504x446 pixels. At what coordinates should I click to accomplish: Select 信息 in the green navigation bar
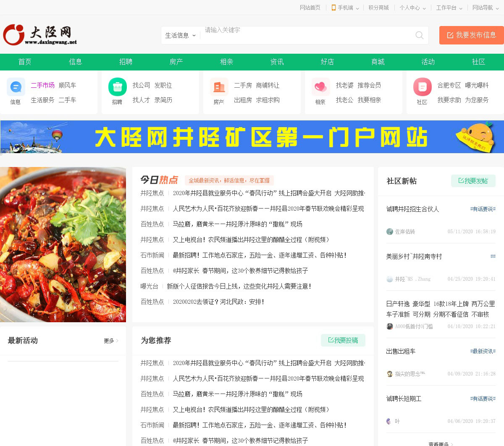[75, 62]
